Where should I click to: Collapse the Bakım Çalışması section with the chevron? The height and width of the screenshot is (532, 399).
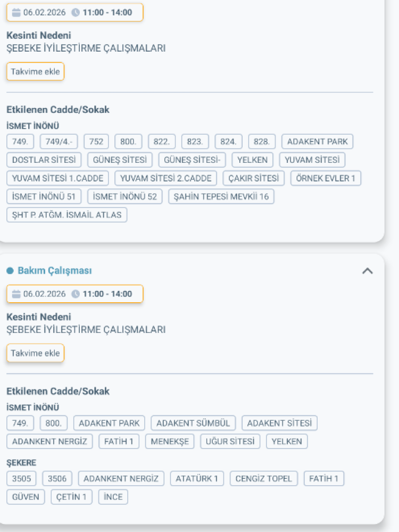click(367, 271)
